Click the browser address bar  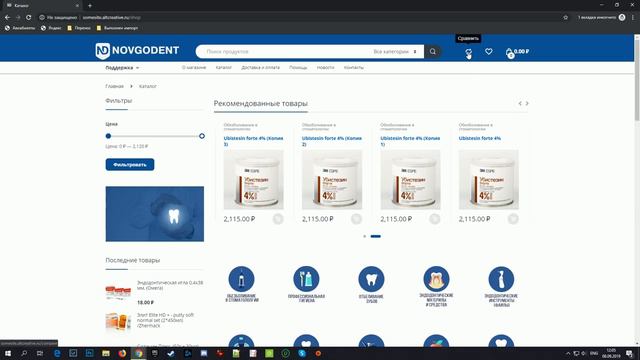click(300, 18)
